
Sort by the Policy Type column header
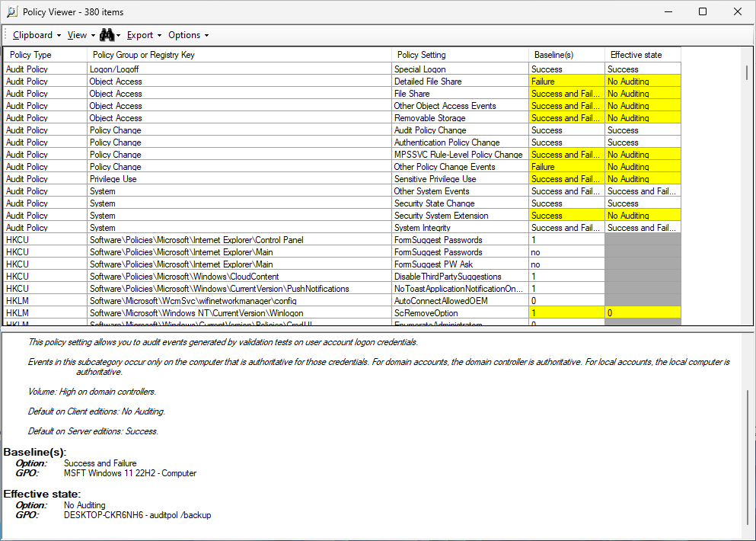tap(46, 55)
